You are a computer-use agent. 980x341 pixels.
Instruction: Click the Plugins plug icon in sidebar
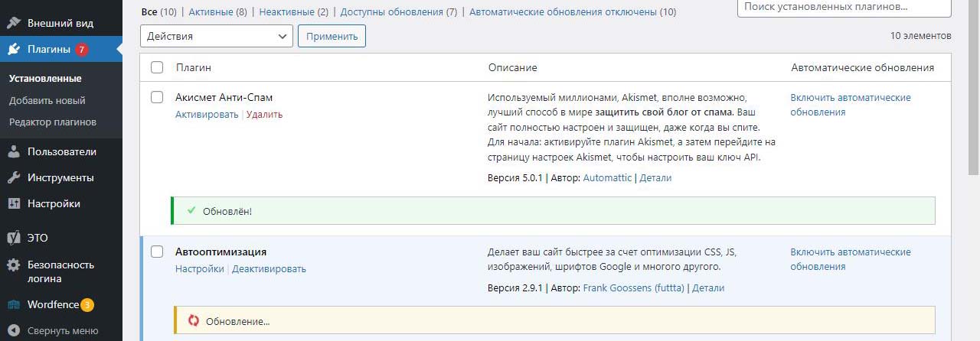pyautogui.click(x=14, y=50)
